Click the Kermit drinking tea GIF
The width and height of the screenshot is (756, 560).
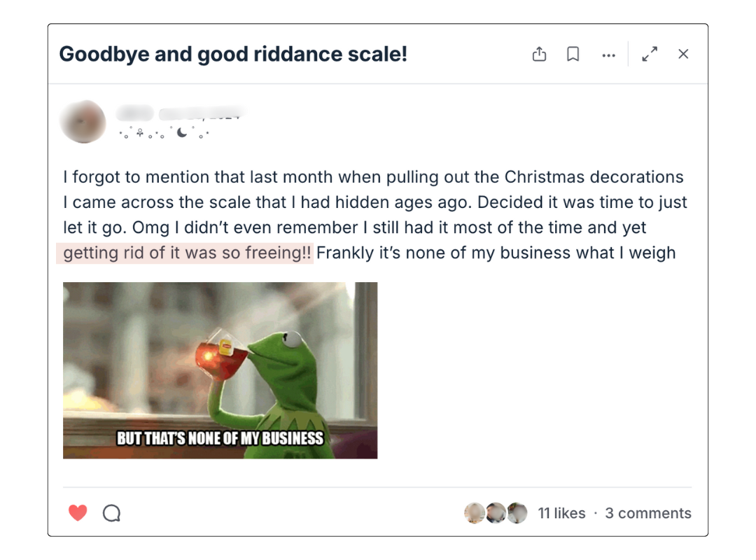point(220,370)
